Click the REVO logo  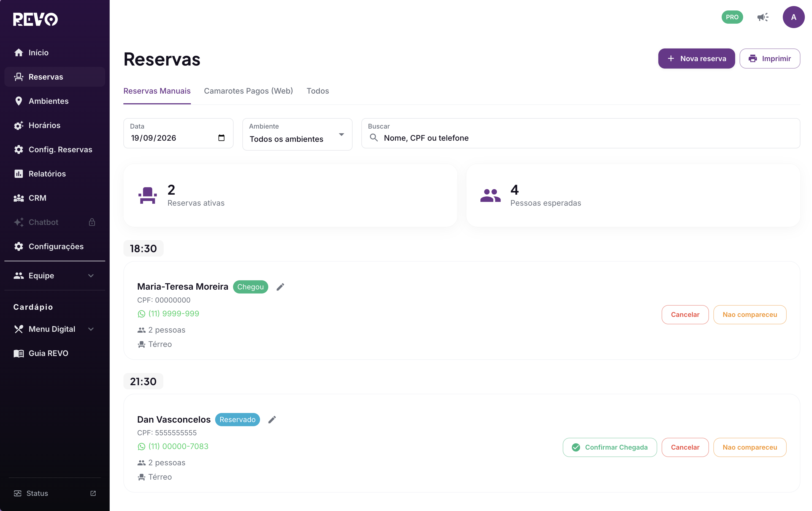point(36,19)
